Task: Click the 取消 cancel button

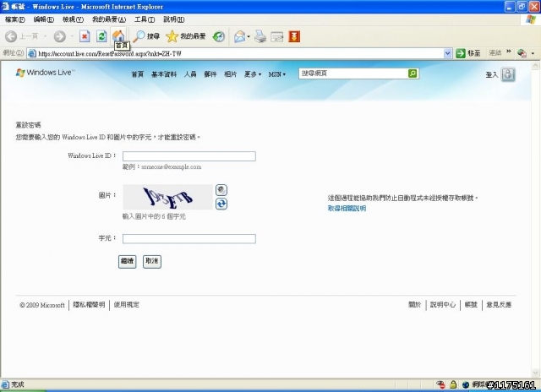Action: (x=152, y=261)
